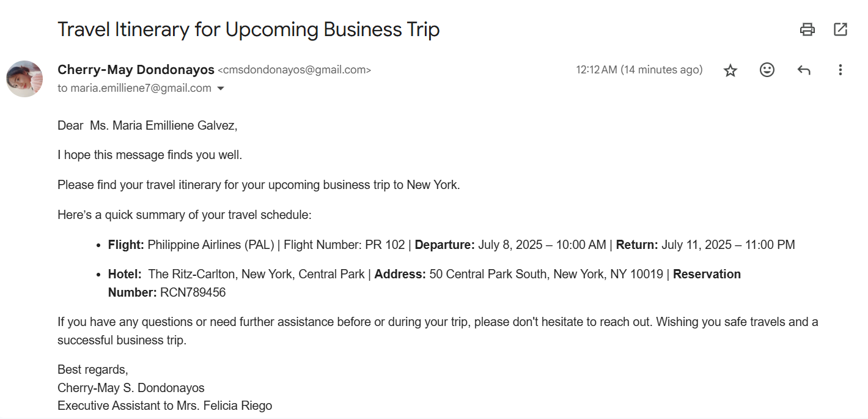Click the sender address cmsdondonayos@gmail.com
The width and height of the screenshot is (868, 419).
coord(294,70)
